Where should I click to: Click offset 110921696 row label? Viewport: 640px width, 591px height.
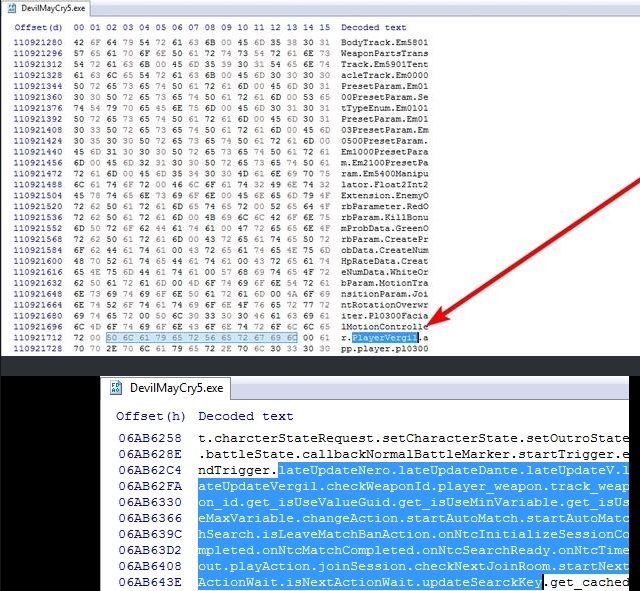(38, 327)
